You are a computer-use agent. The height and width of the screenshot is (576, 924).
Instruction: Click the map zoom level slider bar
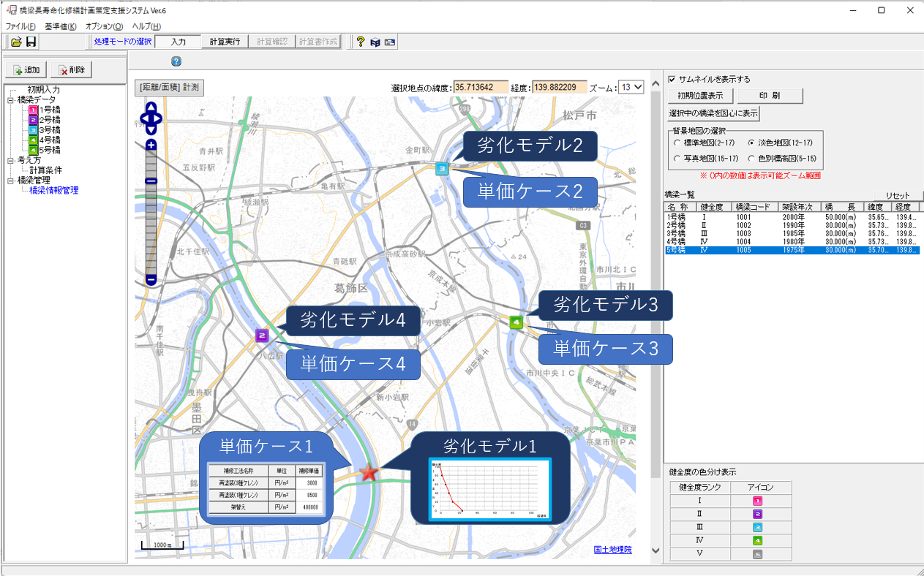151,212
